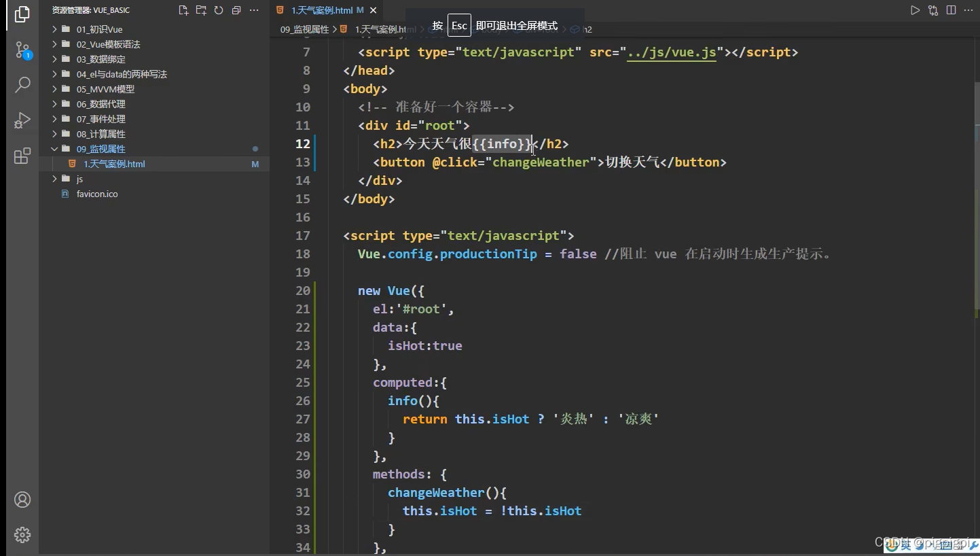
Task: Click the methods keyword on line 30
Action: (399, 474)
